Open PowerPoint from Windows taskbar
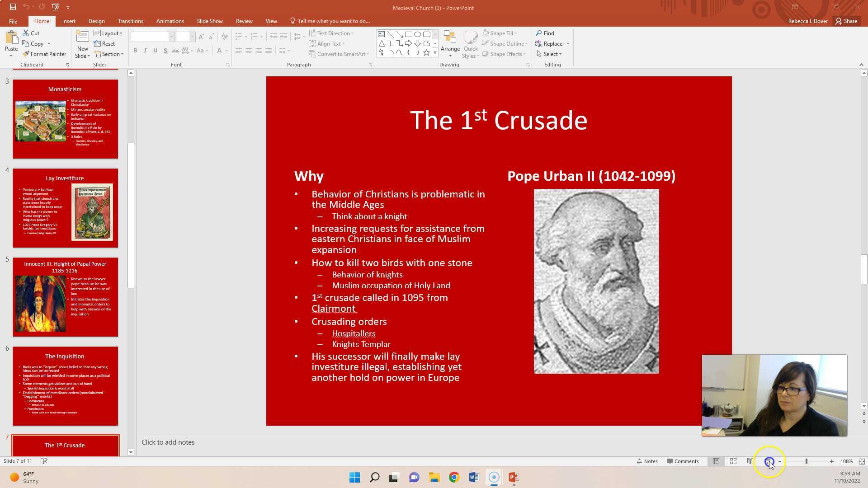 tap(514, 477)
